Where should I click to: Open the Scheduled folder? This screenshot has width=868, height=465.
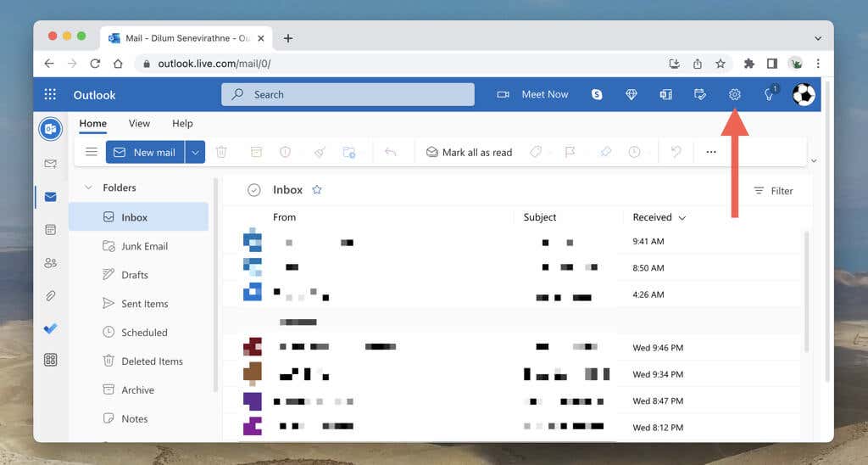tap(139, 333)
